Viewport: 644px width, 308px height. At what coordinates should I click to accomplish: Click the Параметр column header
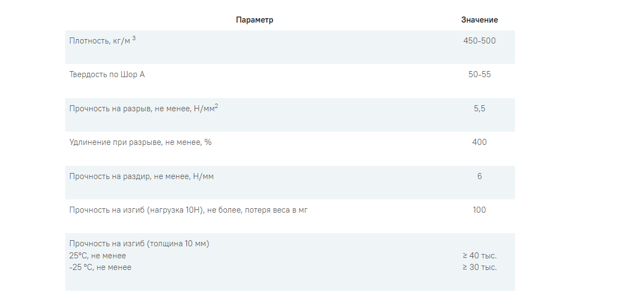click(254, 20)
